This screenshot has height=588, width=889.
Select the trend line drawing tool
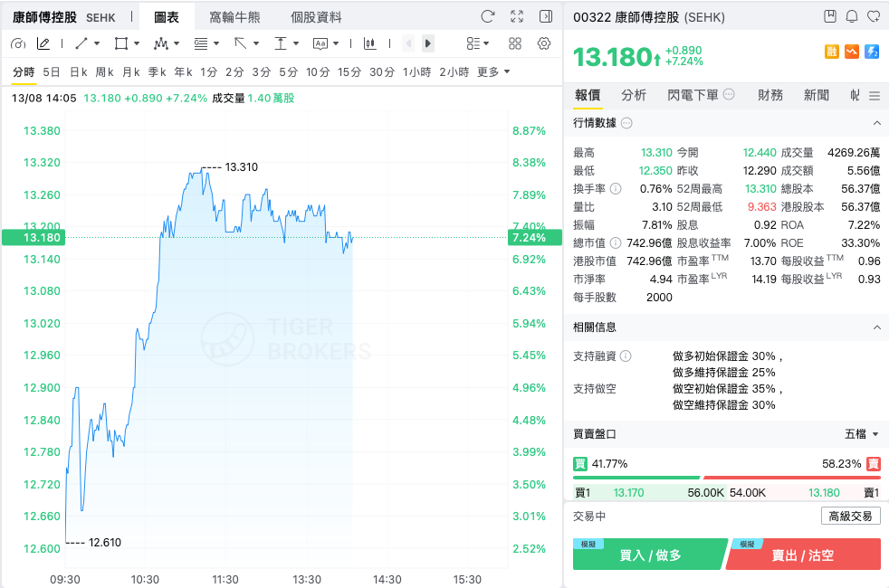pyautogui.click(x=81, y=43)
